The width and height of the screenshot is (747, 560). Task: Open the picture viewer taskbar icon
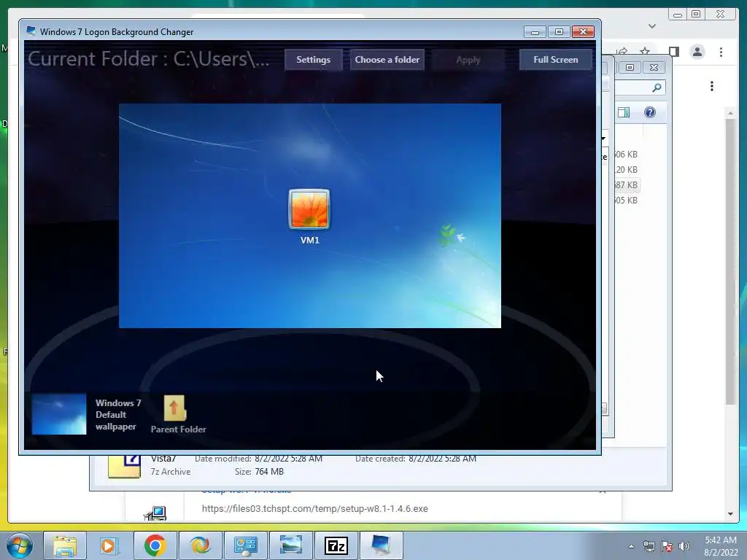[x=290, y=545]
